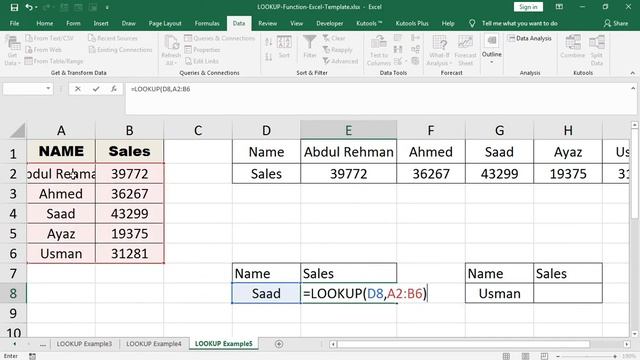Switch to the Home tab
Screen dimensions: 640x360
pyautogui.click(x=44, y=23)
